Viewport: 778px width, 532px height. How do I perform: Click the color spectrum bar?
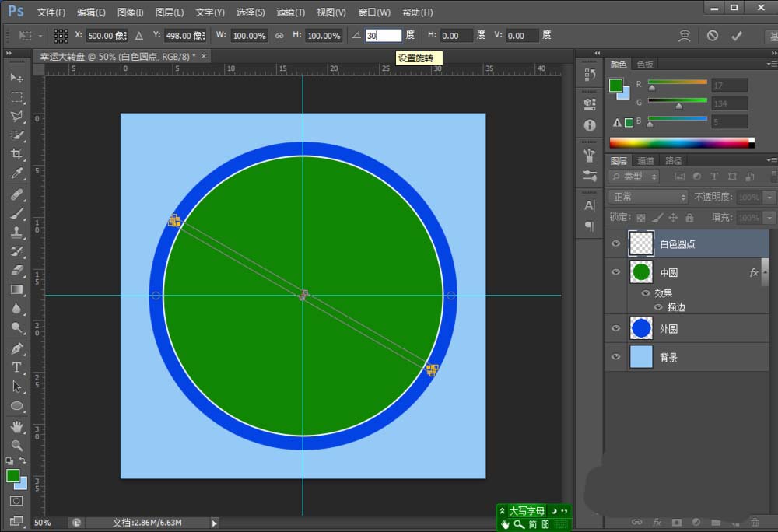point(681,142)
